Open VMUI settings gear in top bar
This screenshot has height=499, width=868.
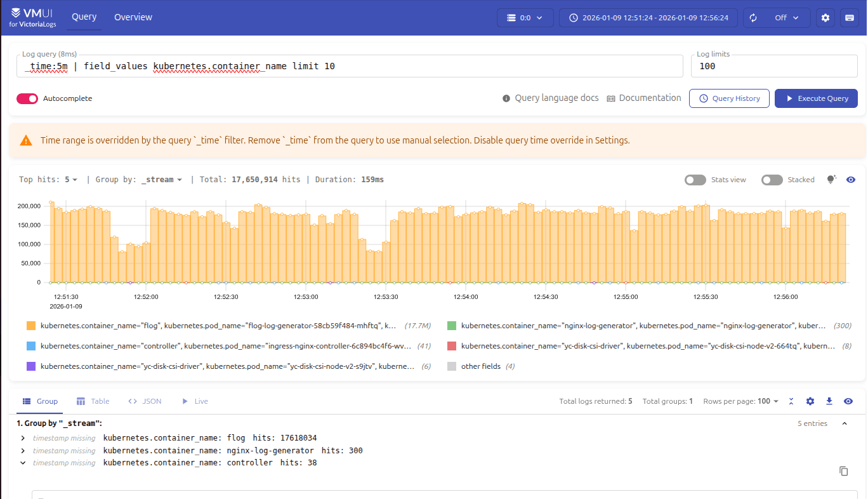[825, 18]
